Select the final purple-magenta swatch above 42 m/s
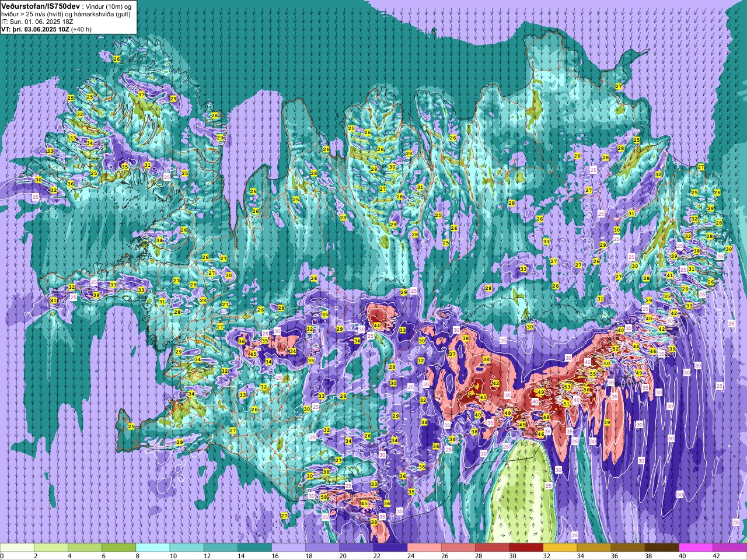Viewport: 747px width, 560px height. [x=729, y=548]
